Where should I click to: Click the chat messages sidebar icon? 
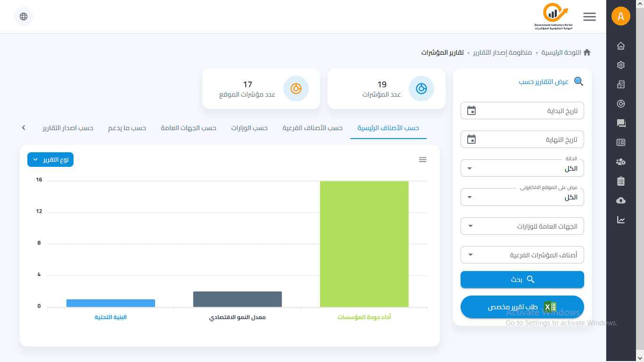click(621, 123)
